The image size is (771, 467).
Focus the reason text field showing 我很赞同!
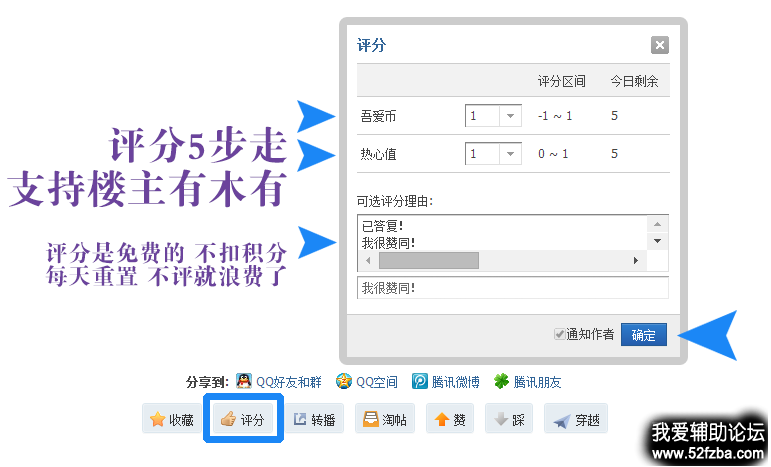[513, 288]
